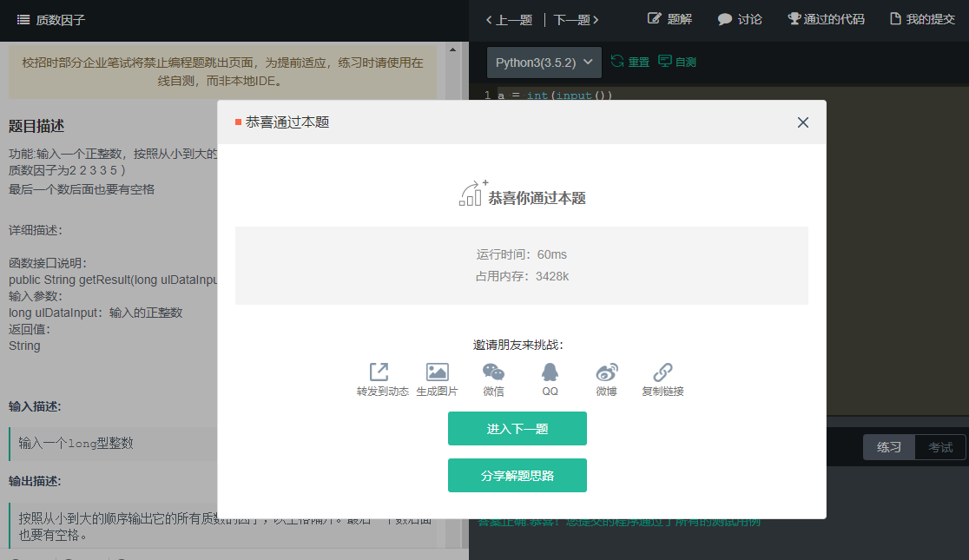
Task: Share to 微博 Weibo
Action: point(606,372)
